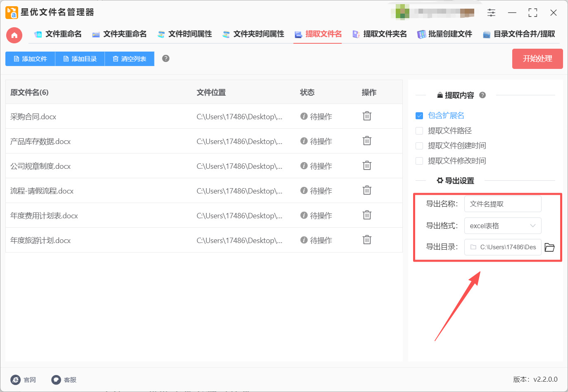Select the 公司规章制度.docx file name

pos(40,166)
